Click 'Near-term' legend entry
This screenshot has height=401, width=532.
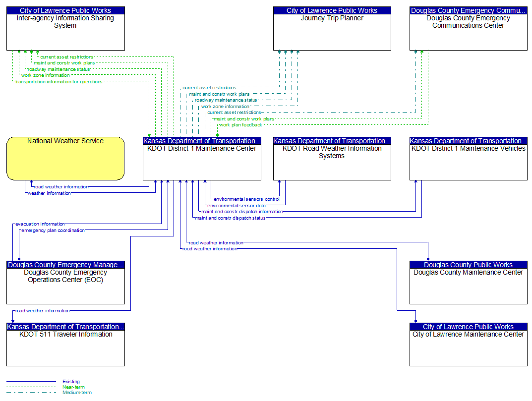click(73, 387)
